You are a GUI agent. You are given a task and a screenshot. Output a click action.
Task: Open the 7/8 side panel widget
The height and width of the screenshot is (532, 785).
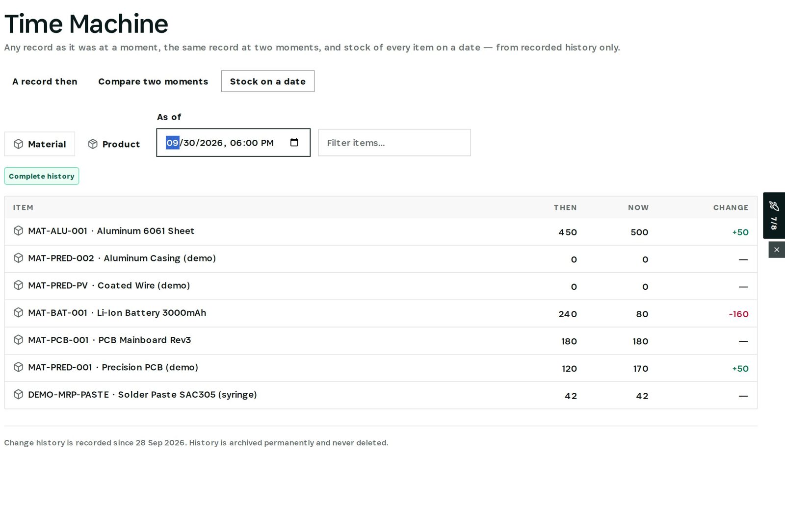click(774, 215)
